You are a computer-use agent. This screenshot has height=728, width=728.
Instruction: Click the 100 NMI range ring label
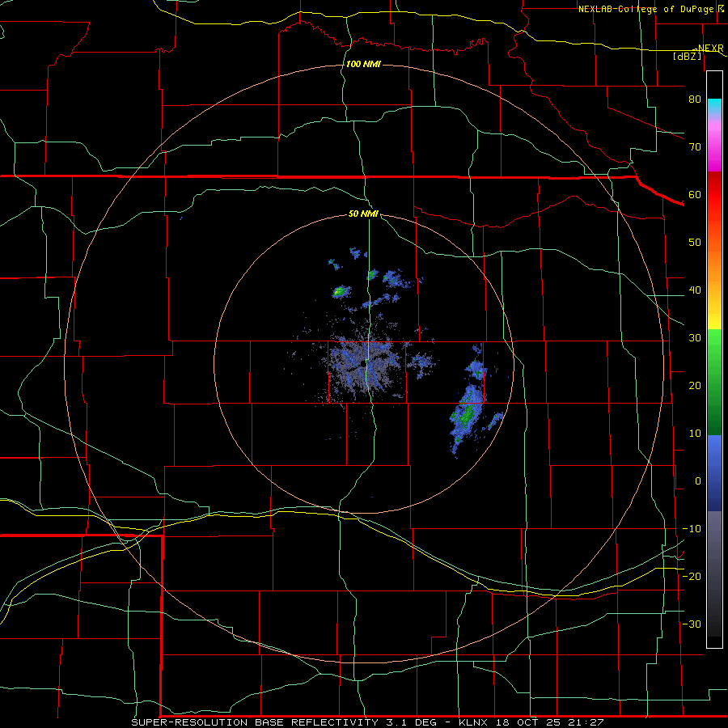point(363,64)
